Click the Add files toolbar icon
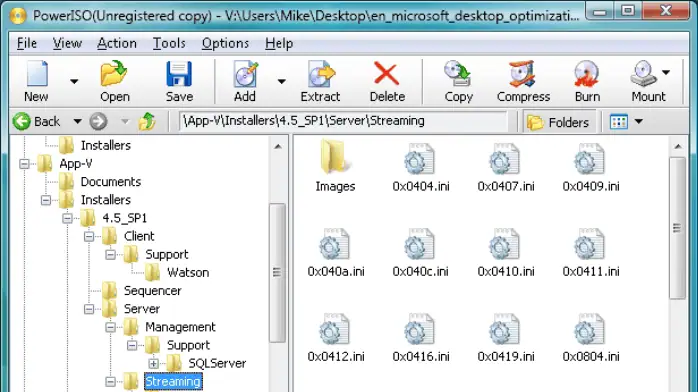Screen dimensions: 698x392 tap(245, 74)
